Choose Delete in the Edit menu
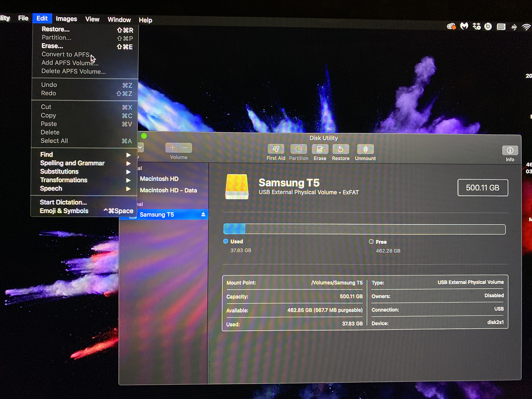Screen dimensions: 532x399 pos(84,132)
